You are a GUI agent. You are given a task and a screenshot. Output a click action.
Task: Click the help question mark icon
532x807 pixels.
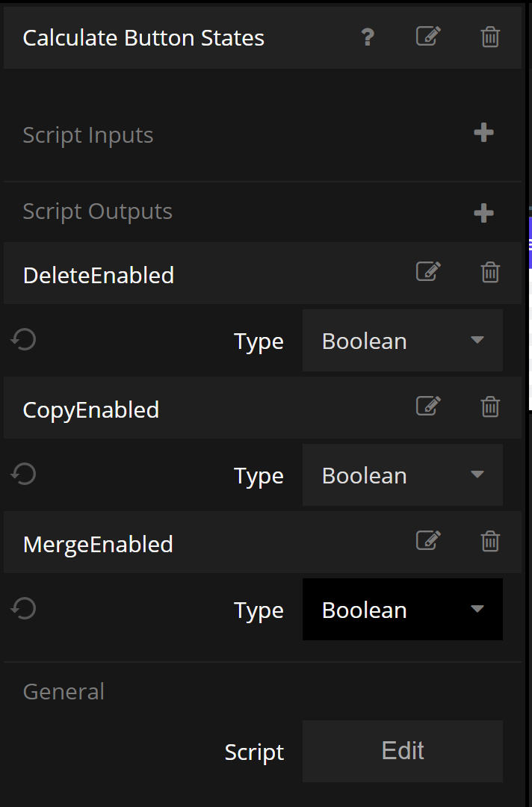pos(367,37)
